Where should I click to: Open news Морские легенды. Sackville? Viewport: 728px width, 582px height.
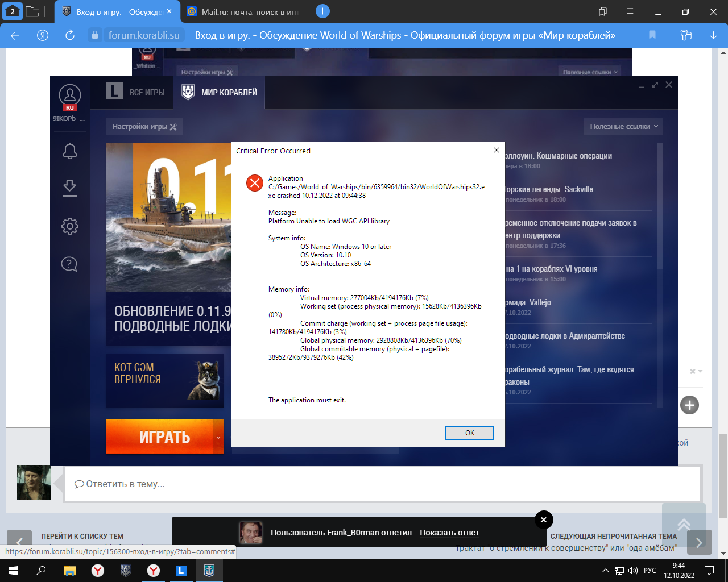pos(549,189)
